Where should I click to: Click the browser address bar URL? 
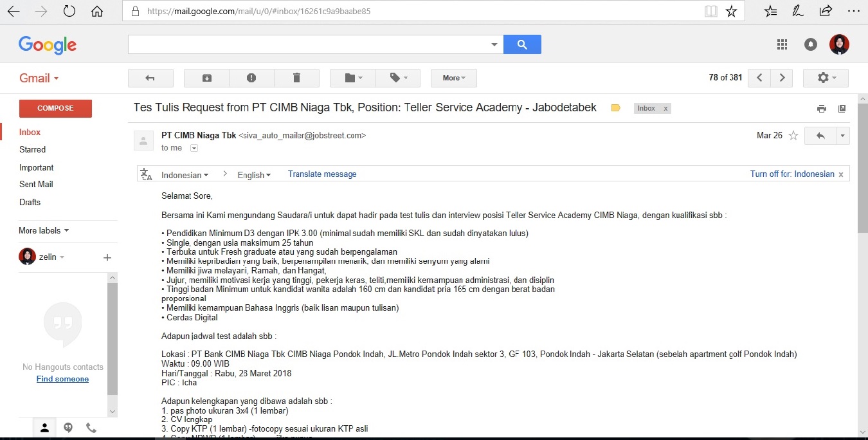(x=258, y=12)
